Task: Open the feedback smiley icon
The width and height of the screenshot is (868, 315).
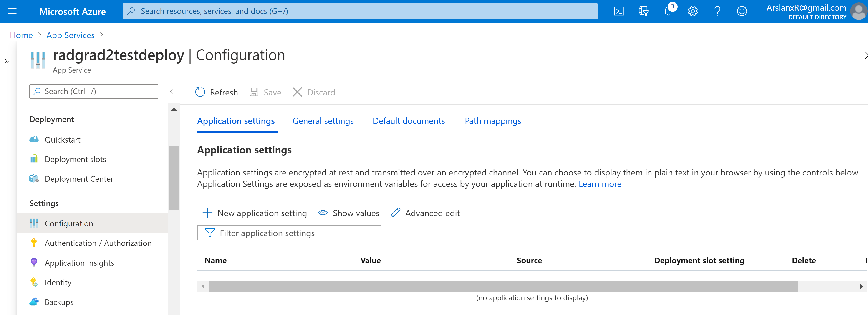Action: (x=742, y=11)
